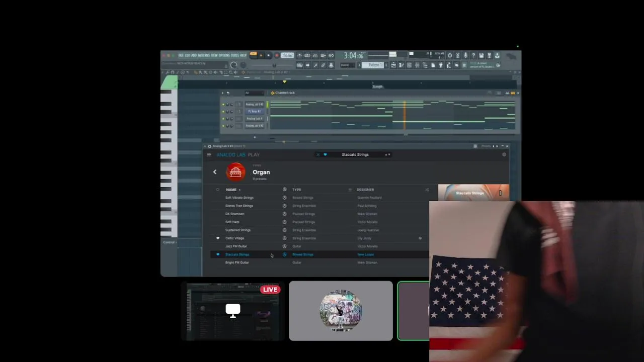Toggle the favorites heart column header
Viewport: 644px width, 362px height.
[217, 190]
